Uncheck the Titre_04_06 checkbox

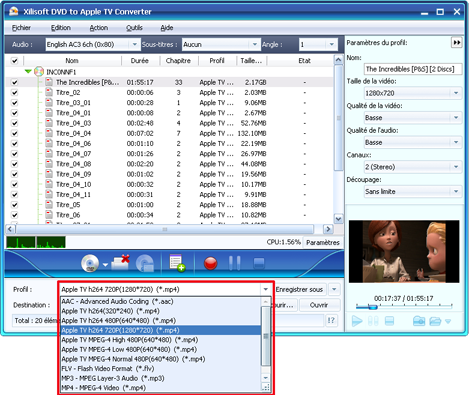(14, 143)
